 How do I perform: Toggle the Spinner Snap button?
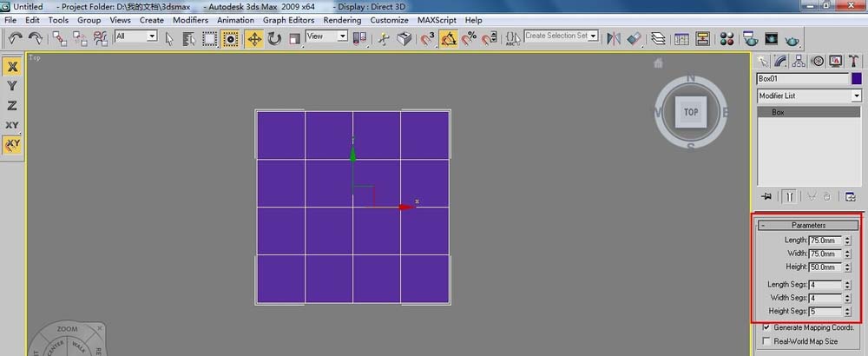tap(489, 38)
